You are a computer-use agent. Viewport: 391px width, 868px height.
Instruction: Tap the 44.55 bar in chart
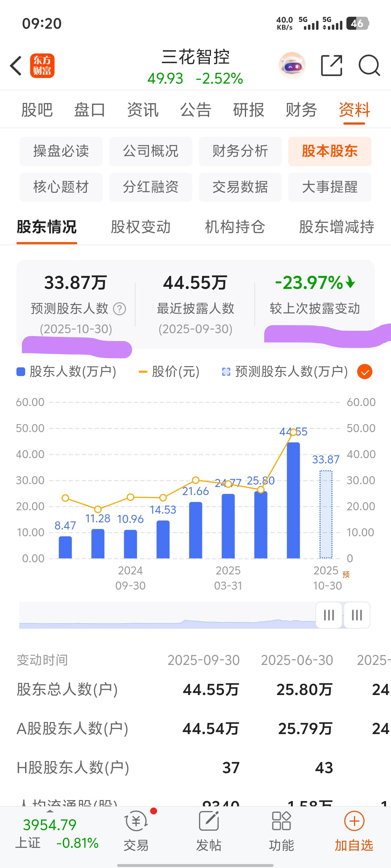click(x=293, y=500)
